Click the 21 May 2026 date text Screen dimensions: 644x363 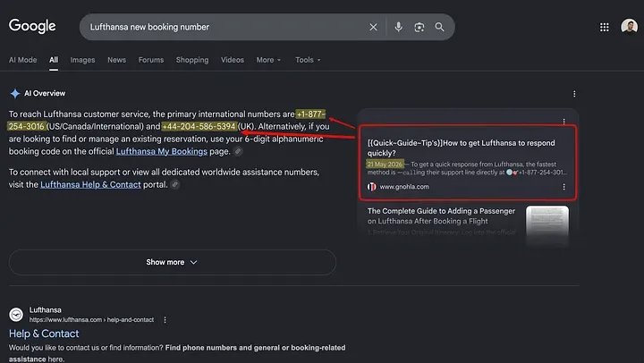point(385,165)
